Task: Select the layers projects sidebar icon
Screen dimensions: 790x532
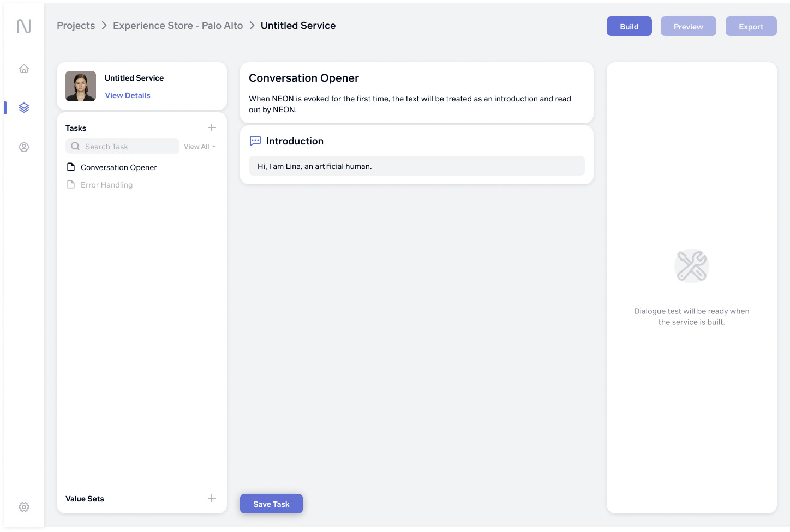Action: [x=24, y=108]
